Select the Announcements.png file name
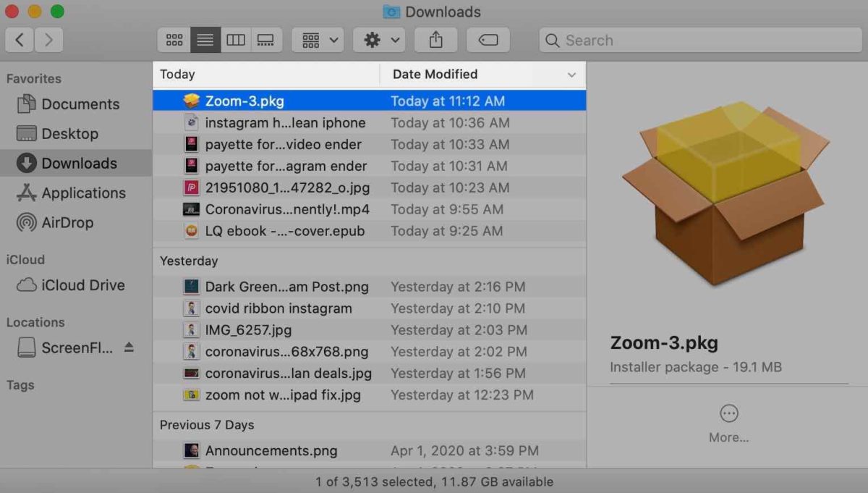Viewport: 868px width, 493px height. pos(271,451)
